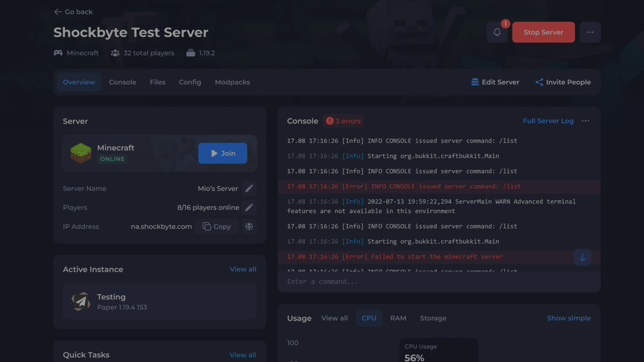Click Show simple in Usage panel
This screenshot has height=362, width=644.
[569, 318]
